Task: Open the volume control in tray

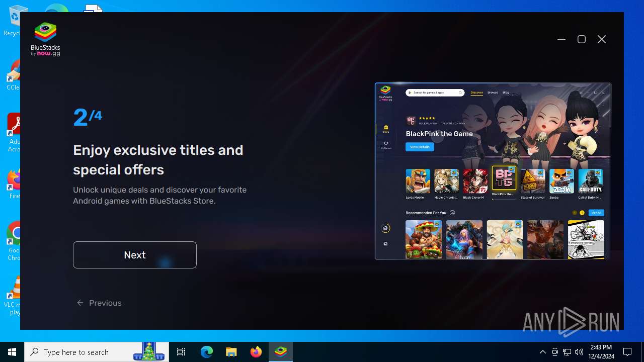Action: coord(579,352)
